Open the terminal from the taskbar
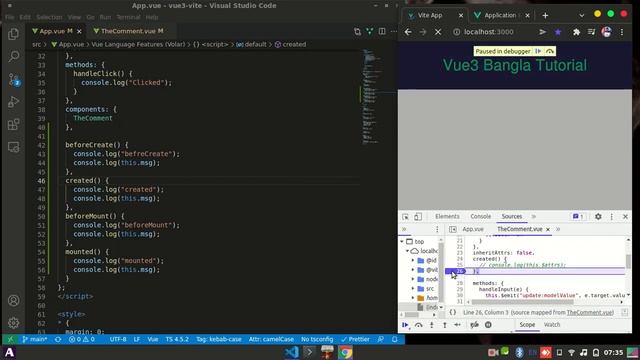The height and width of the screenshot is (360, 640). coord(309,352)
